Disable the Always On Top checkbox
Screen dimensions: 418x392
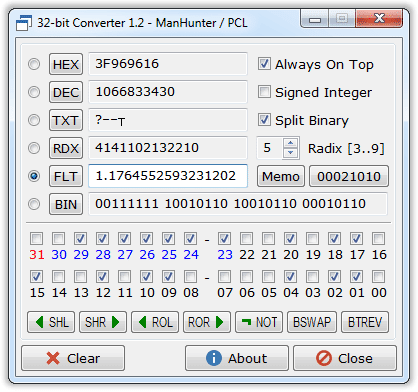point(264,64)
